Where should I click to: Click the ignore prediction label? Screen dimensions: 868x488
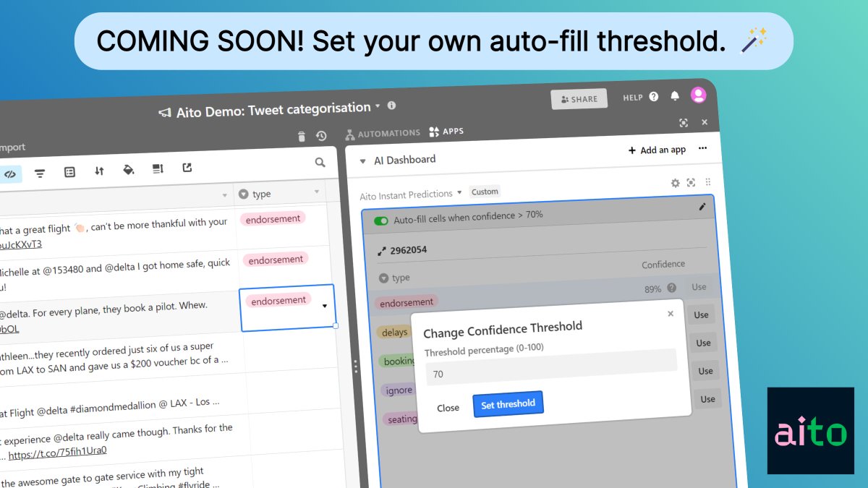coord(399,390)
